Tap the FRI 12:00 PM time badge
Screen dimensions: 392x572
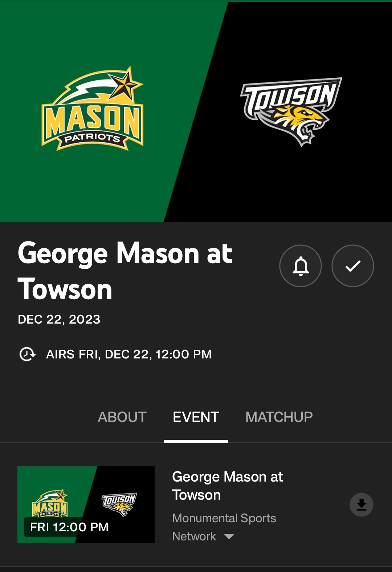tap(69, 527)
